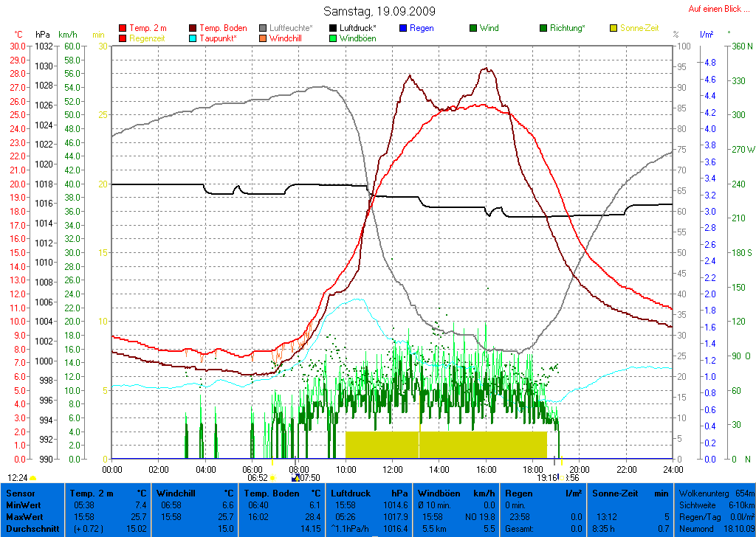756x537 pixels.
Task: Click the Wind legend label
Action: coord(489,28)
